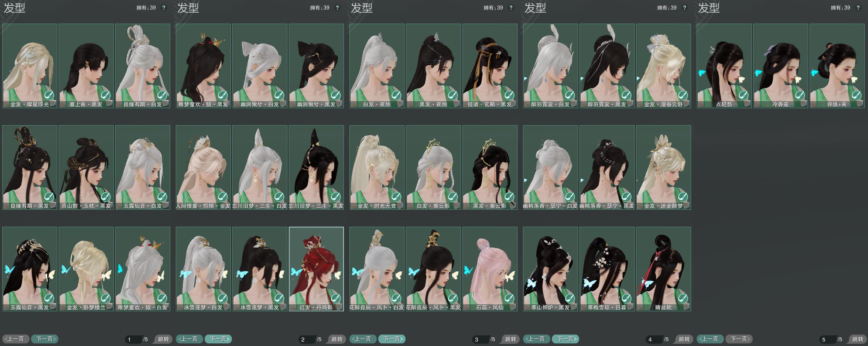Image resolution: width=868 pixels, height=346 pixels.
Task: Open dye brush for 幽涧愀兮·白发
Action: tap(279, 96)
